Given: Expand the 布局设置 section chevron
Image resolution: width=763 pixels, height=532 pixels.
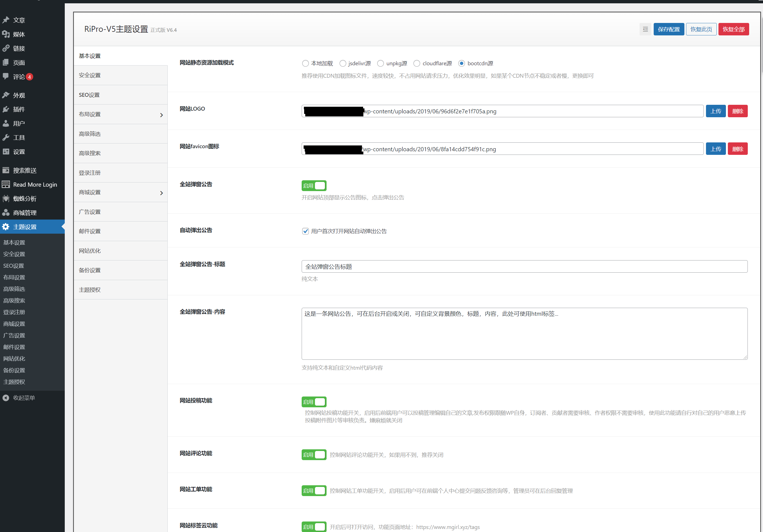Looking at the screenshot, I should 162,115.
